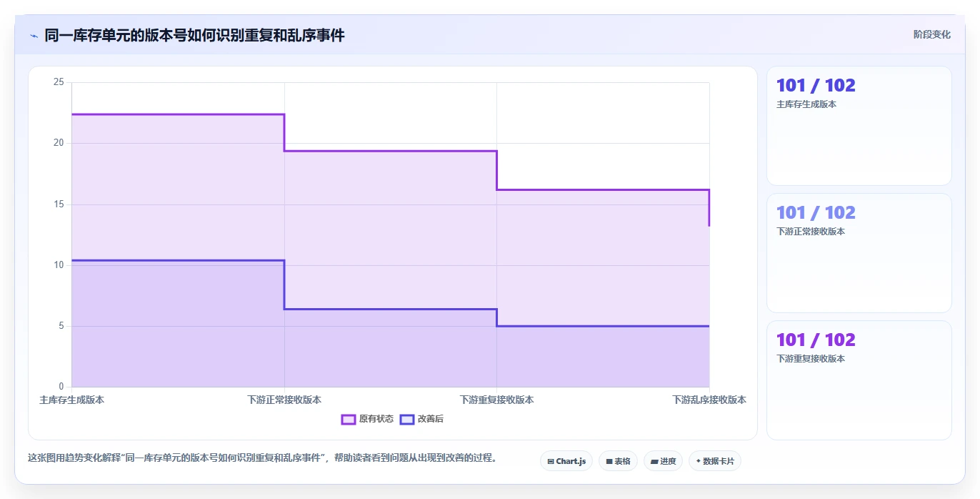Select the 数据卡片 tag

click(715, 461)
